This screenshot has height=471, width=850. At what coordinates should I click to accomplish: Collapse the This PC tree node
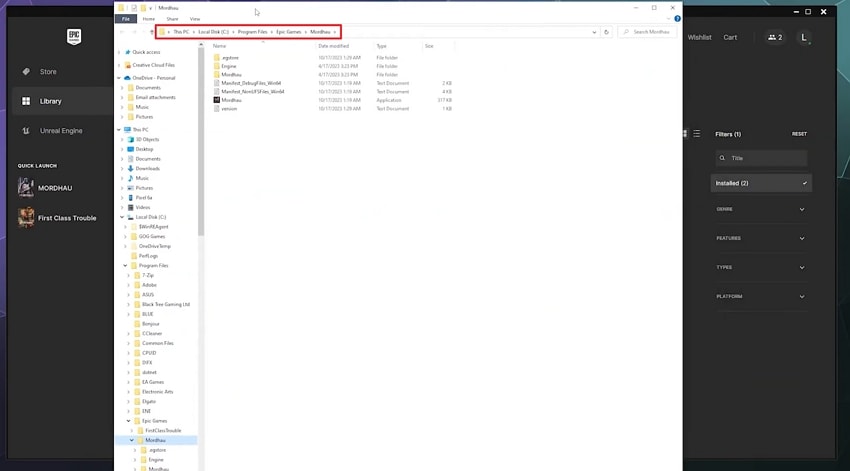tap(119, 130)
